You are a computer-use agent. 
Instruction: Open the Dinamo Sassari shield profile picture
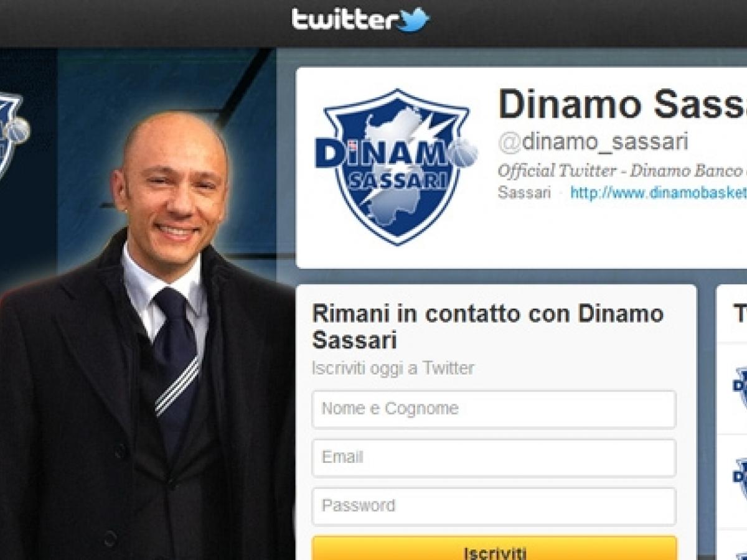pos(397,167)
